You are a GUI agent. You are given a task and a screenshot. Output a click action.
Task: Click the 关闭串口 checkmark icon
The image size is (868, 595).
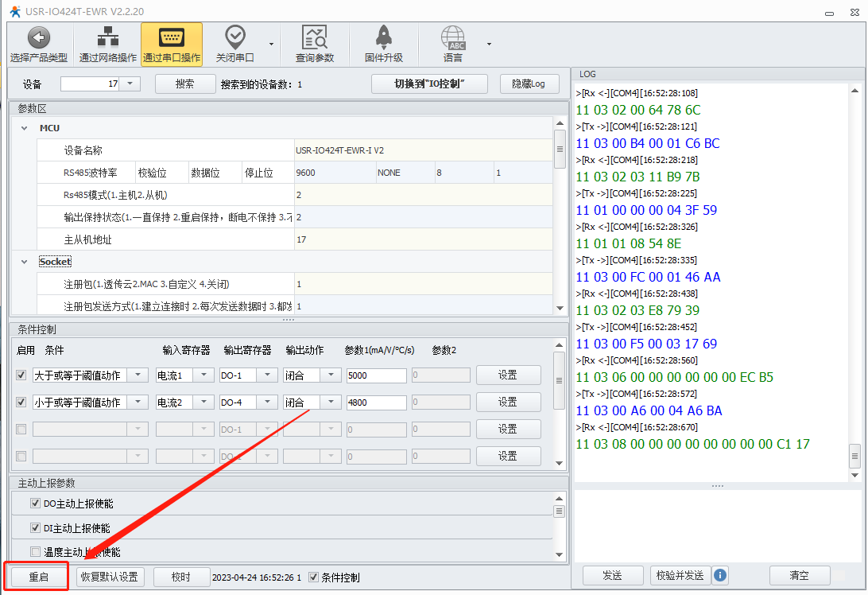pyautogui.click(x=235, y=37)
